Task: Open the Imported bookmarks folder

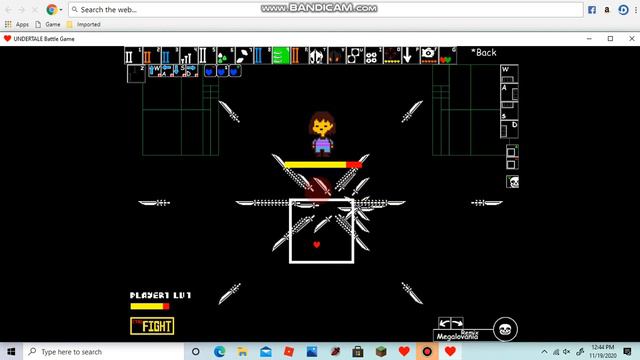Action: coord(84,24)
